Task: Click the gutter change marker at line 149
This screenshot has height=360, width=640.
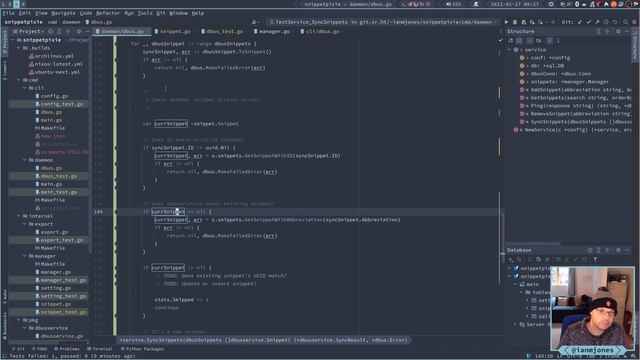Action: [115, 212]
